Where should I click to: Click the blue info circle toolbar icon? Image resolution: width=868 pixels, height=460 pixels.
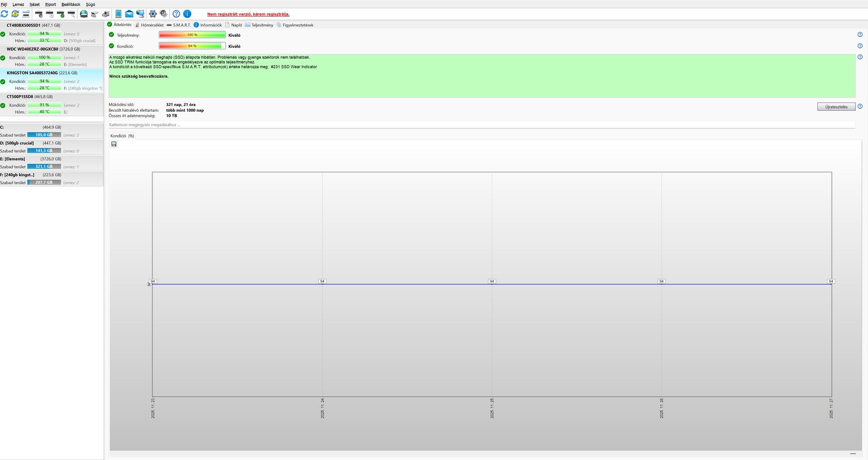(x=187, y=14)
